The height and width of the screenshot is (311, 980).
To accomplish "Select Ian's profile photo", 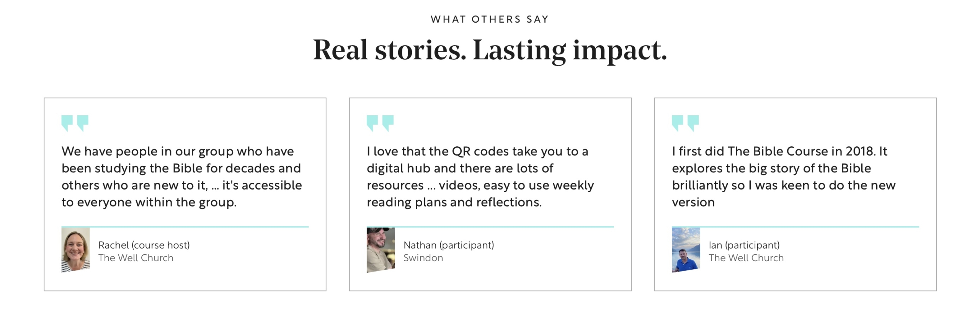I will [x=686, y=250].
